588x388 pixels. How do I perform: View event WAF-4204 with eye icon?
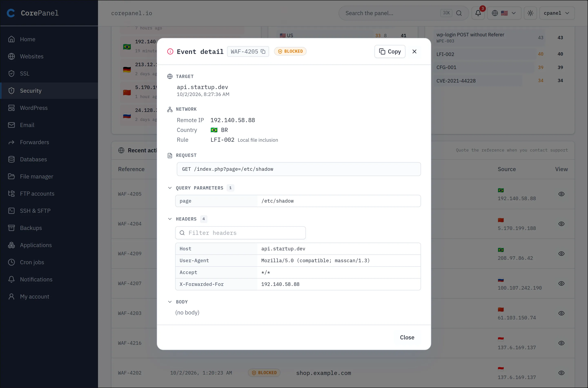[561, 224]
